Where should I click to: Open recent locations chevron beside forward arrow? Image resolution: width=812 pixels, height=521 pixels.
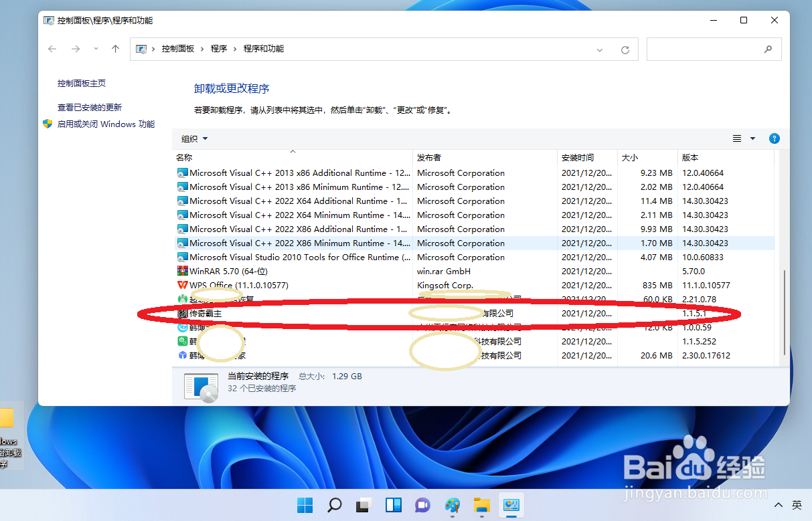click(x=96, y=49)
